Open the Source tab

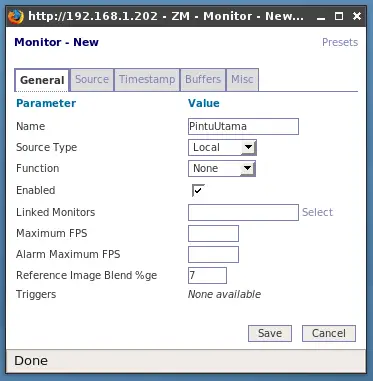tap(92, 79)
